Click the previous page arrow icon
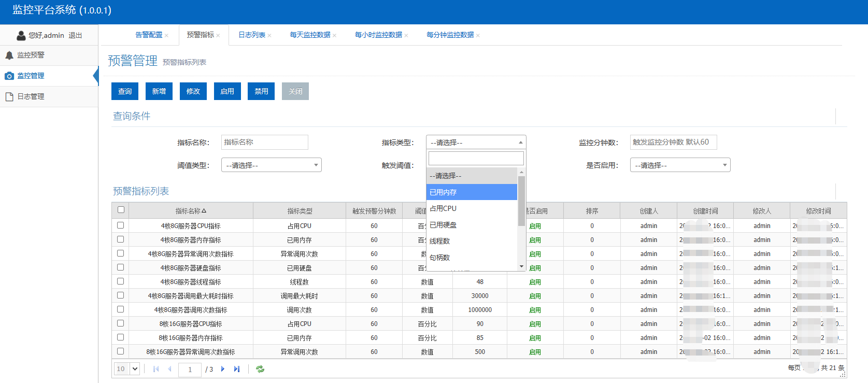This screenshot has height=383, width=868. (x=169, y=369)
